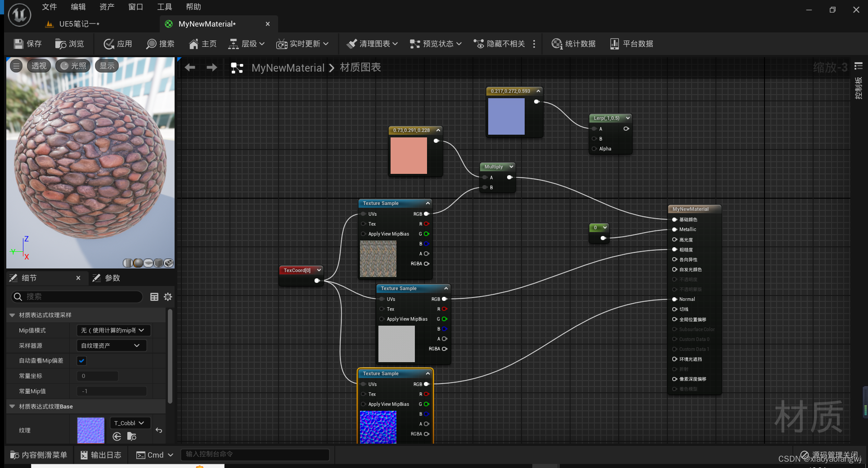Toggle 隐藏不相关 (Hide Unrelated) button
Viewport: 868px width, 468px height.
tap(499, 44)
